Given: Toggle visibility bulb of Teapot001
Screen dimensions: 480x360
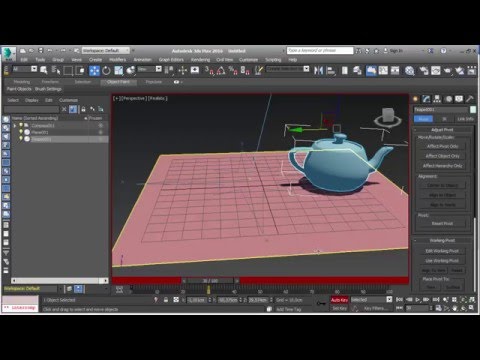Looking at the screenshot, I should [x=21, y=139].
